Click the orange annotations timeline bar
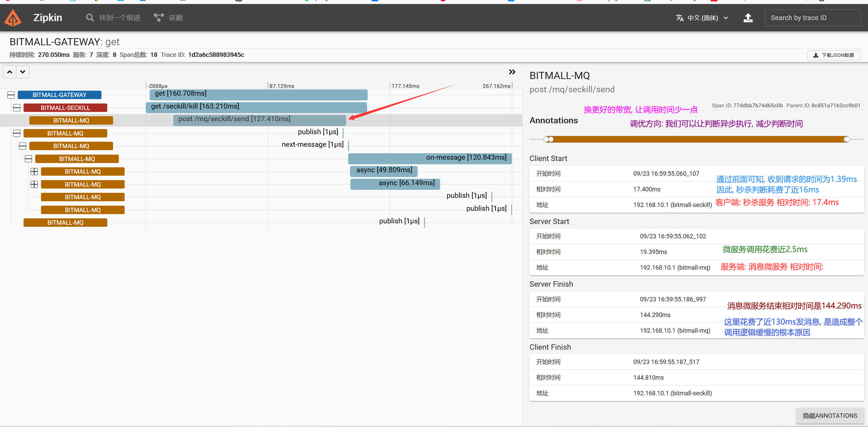Screen dimensions: 868x427 pyautogui.click(x=697, y=139)
